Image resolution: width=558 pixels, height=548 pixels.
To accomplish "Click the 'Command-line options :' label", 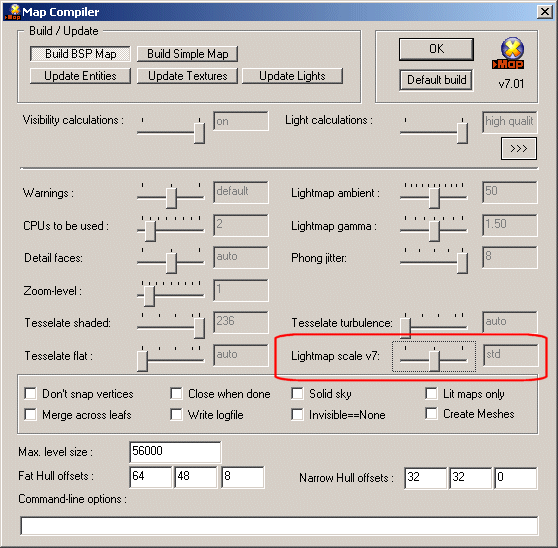I will 72,499.
